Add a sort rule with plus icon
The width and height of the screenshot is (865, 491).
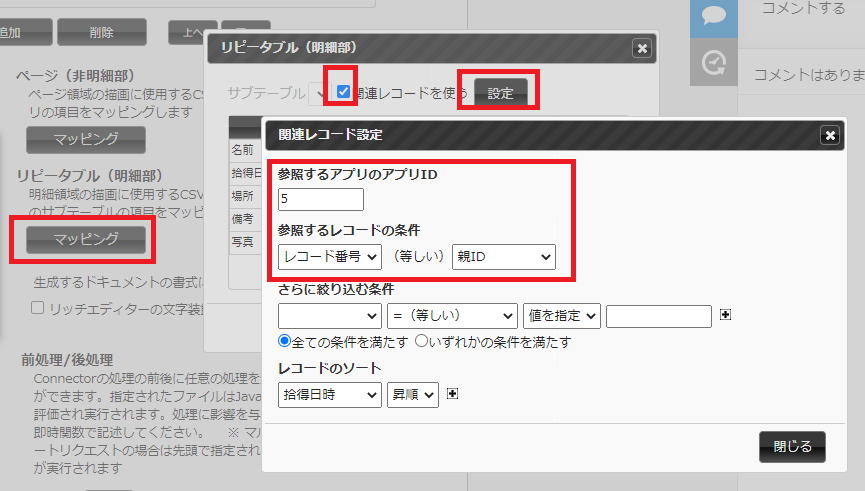point(453,394)
